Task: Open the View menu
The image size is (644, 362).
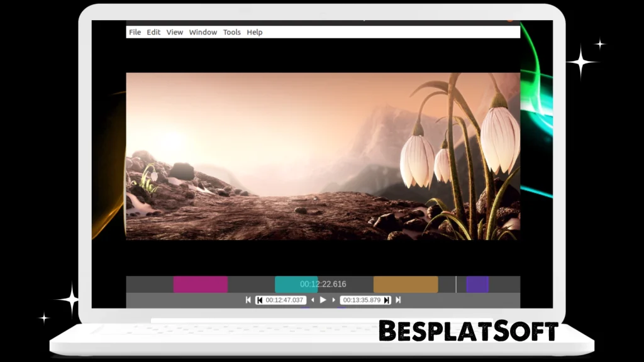Action: [175, 32]
